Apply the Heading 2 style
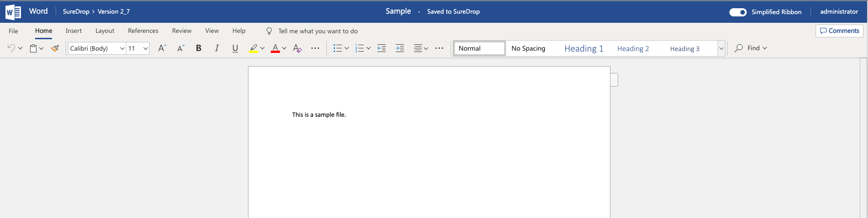The width and height of the screenshot is (868, 218). pyautogui.click(x=638, y=48)
